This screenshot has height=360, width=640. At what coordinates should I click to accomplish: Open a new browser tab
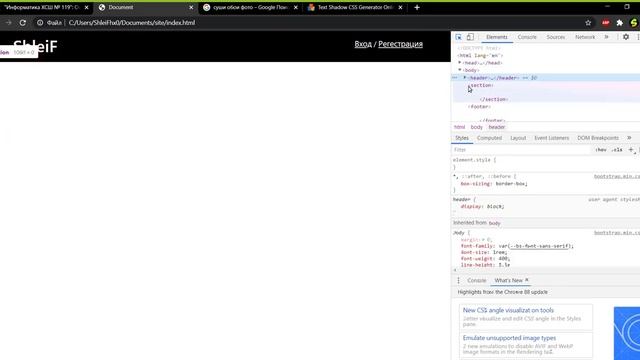(417, 7)
